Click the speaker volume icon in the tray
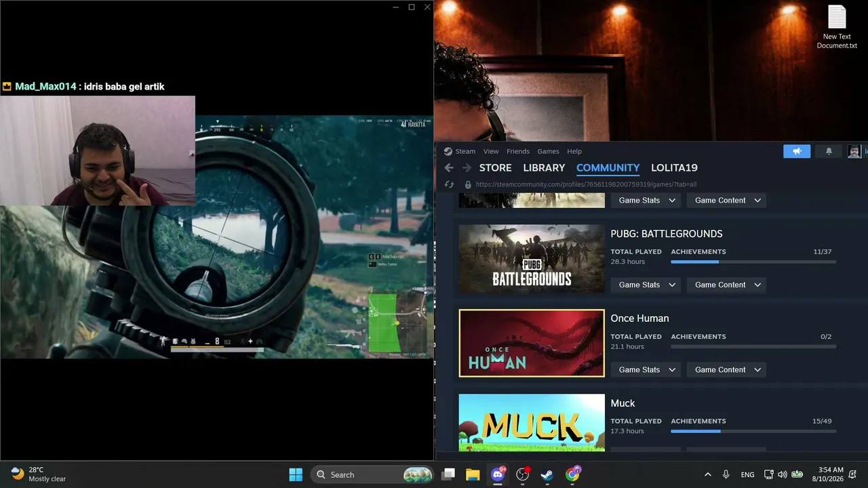868x488 pixels. tap(783, 474)
